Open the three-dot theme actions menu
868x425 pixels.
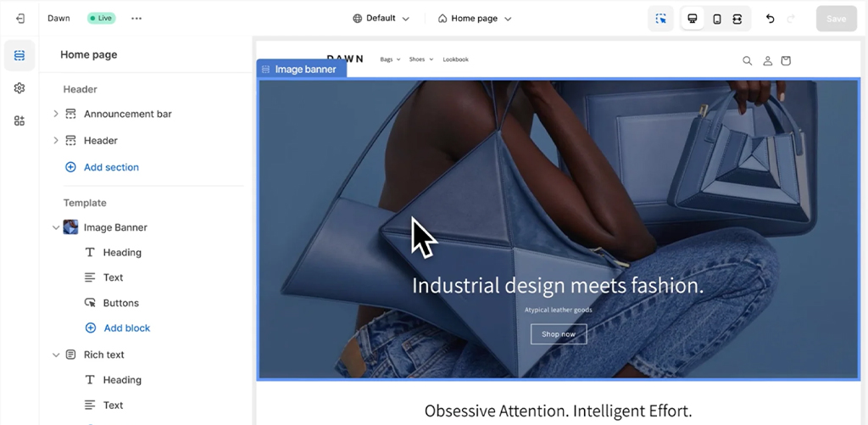point(136,19)
